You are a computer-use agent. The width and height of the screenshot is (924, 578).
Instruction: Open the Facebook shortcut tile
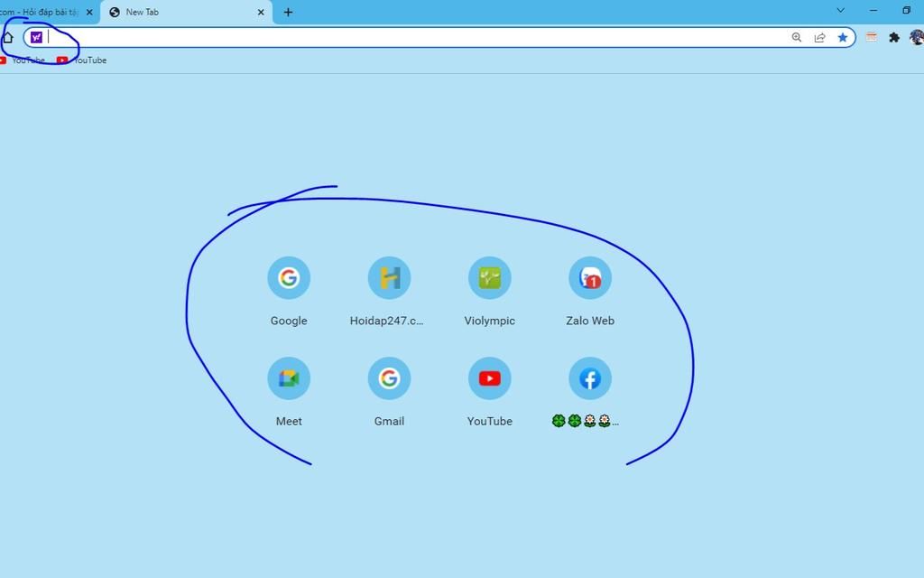(590, 378)
